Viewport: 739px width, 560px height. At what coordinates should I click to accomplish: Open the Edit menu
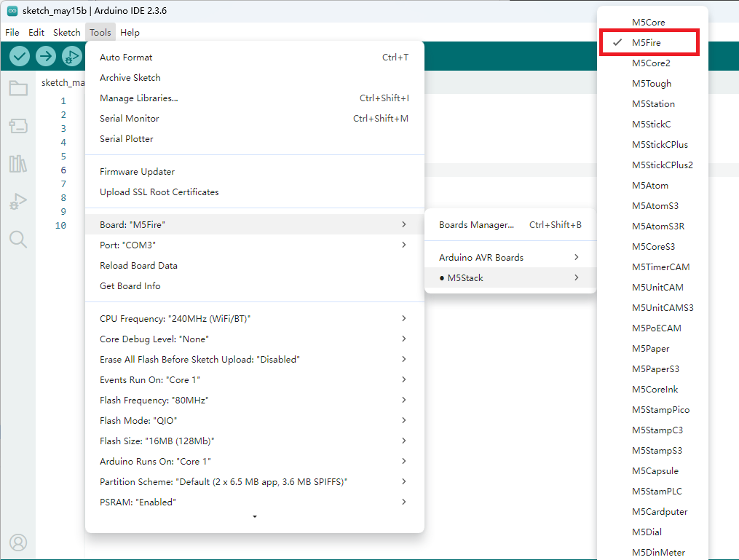click(x=36, y=33)
